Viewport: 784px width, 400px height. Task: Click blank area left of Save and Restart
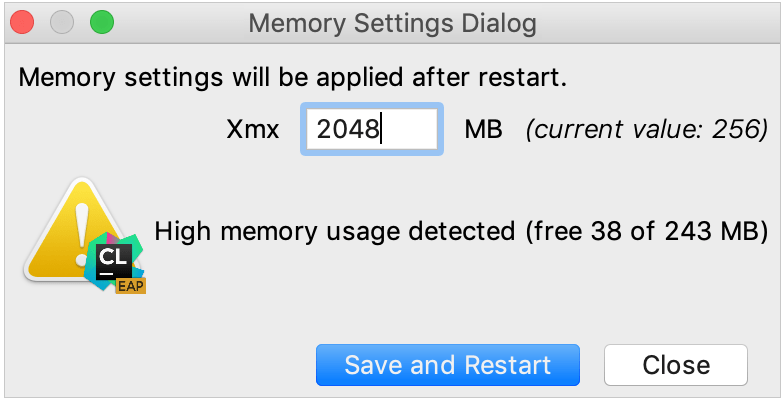point(160,365)
